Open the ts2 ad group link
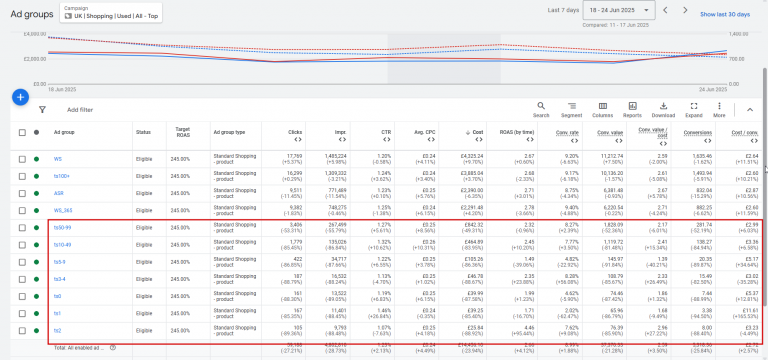The image size is (768, 360). pyautogui.click(x=57, y=331)
